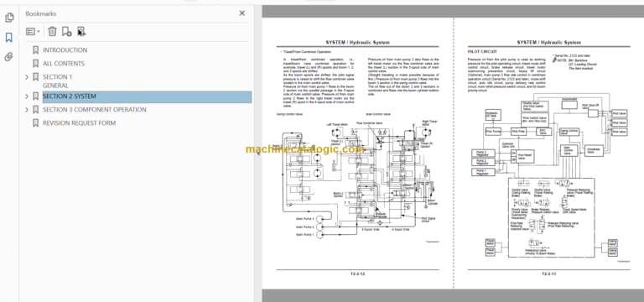Click page number 'T2-2-12' text
Image resolution: width=644 pixels, height=302 pixels.
(357, 273)
